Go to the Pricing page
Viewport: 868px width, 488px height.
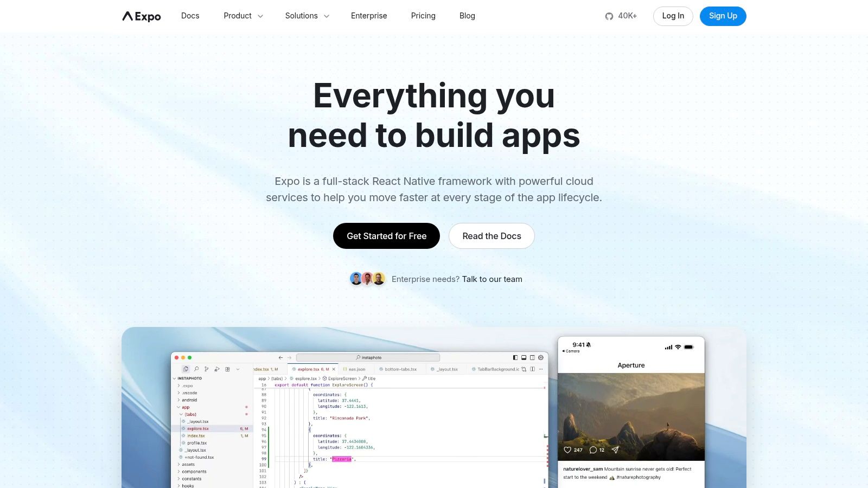click(423, 16)
